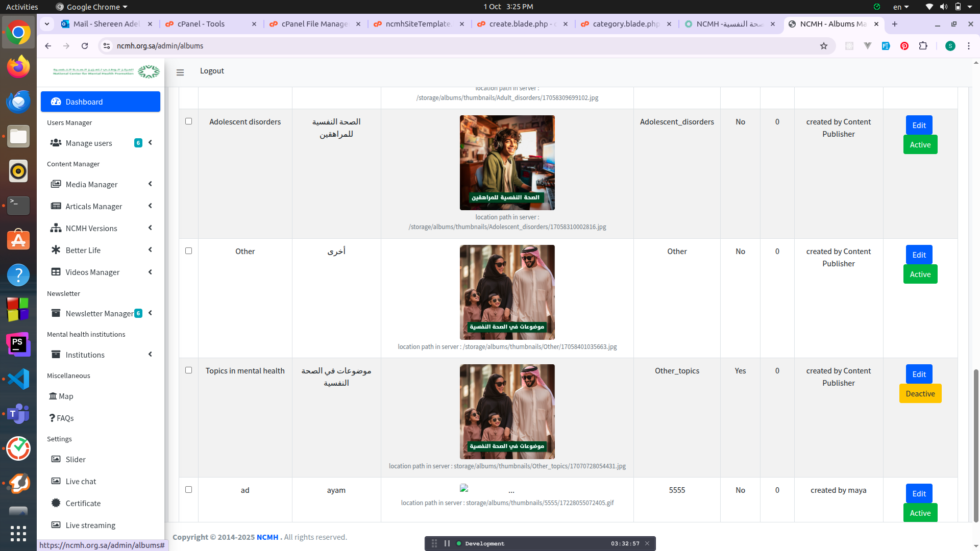The height and width of the screenshot is (551, 980).
Task: Tick the checkbox for the ad row
Action: (188, 490)
